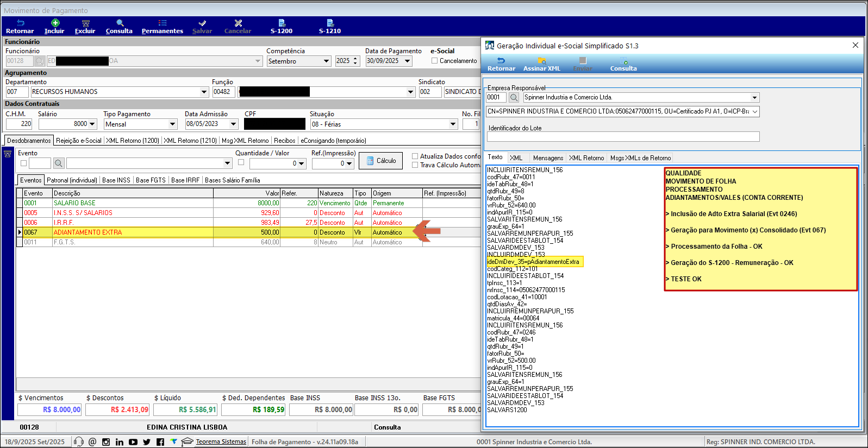The image size is (868, 448).
Task: Open the Tipo Pagamento dropdown
Action: pyautogui.click(x=172, y=124)
